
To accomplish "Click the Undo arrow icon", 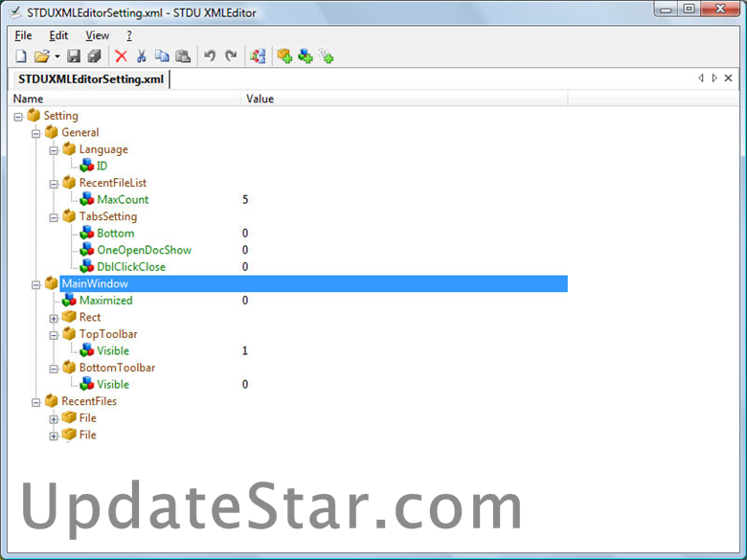I will coord(210,56).
